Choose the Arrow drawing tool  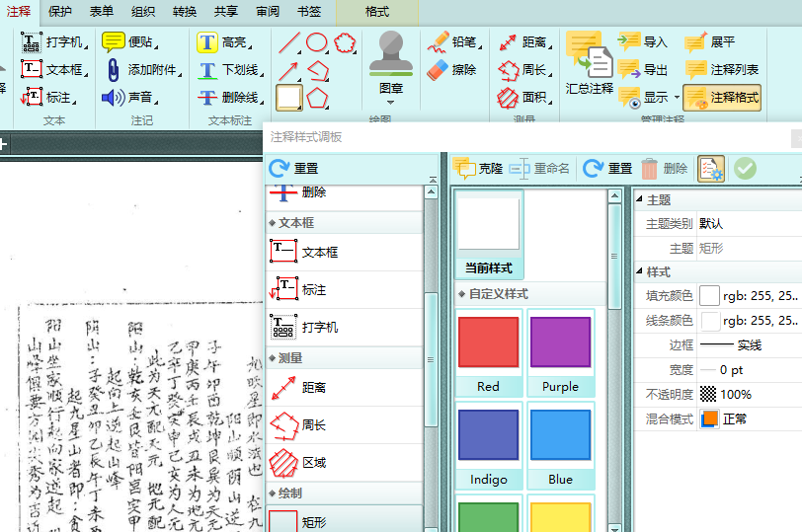click(x=289, y=71)
